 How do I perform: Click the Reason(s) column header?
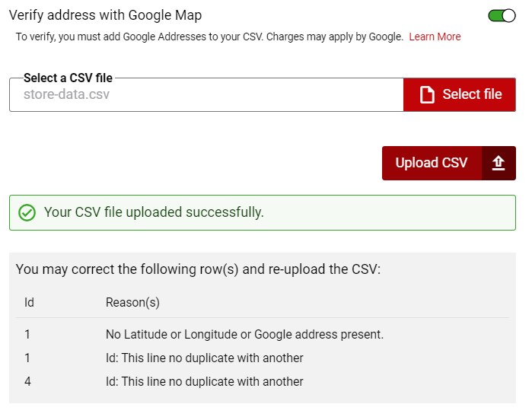(x=132, y=302)
